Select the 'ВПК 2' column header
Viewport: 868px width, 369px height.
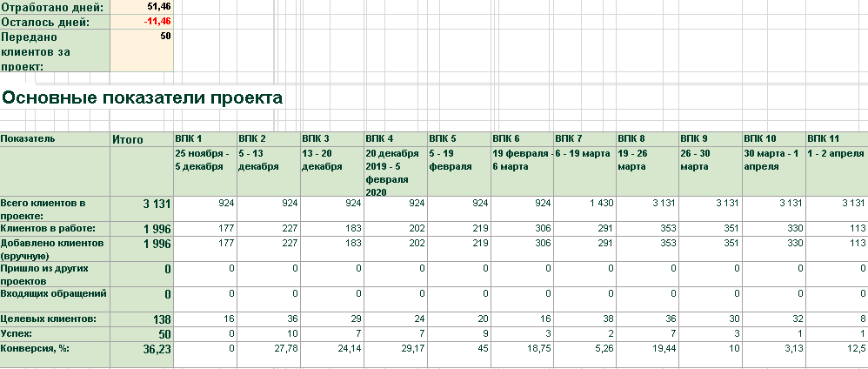pos(269,139)
